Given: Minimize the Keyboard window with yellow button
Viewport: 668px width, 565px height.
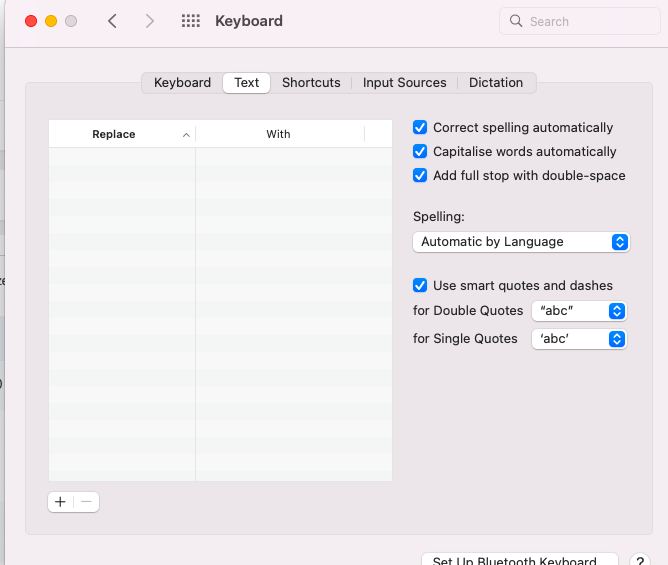Looking at the screenshot, I should pos(51,21).
